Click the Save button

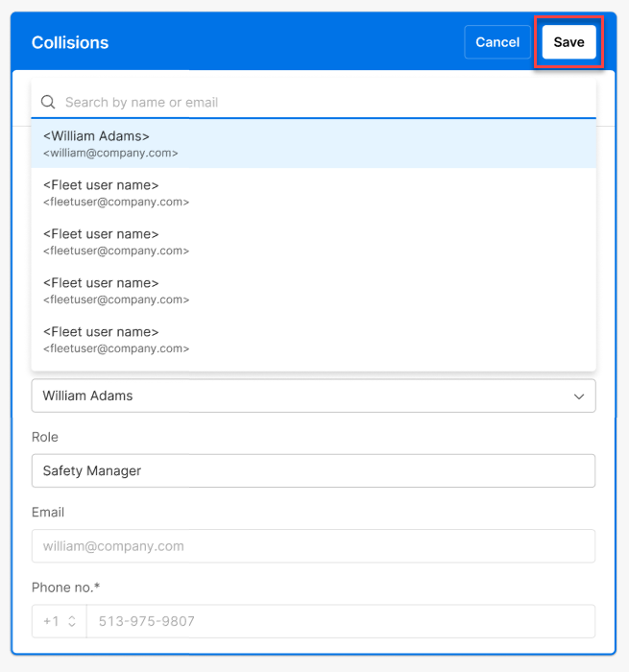(569, 42)
